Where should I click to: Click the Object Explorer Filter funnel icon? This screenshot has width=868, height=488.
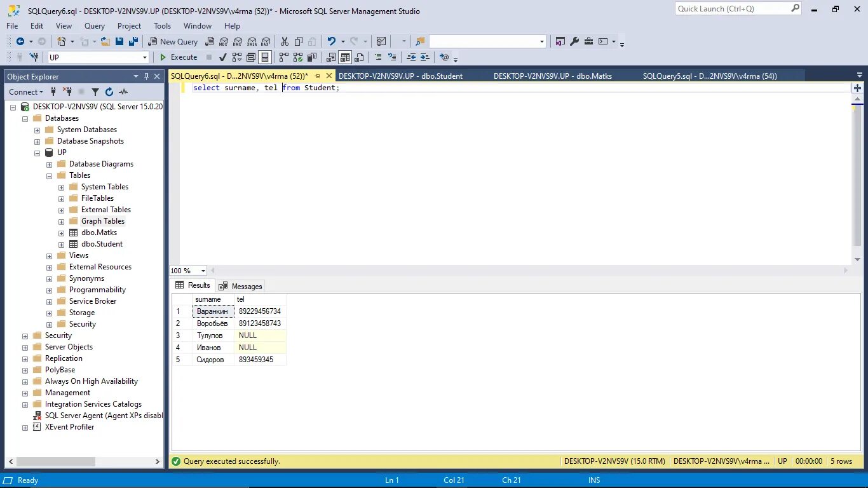point(95,92)
